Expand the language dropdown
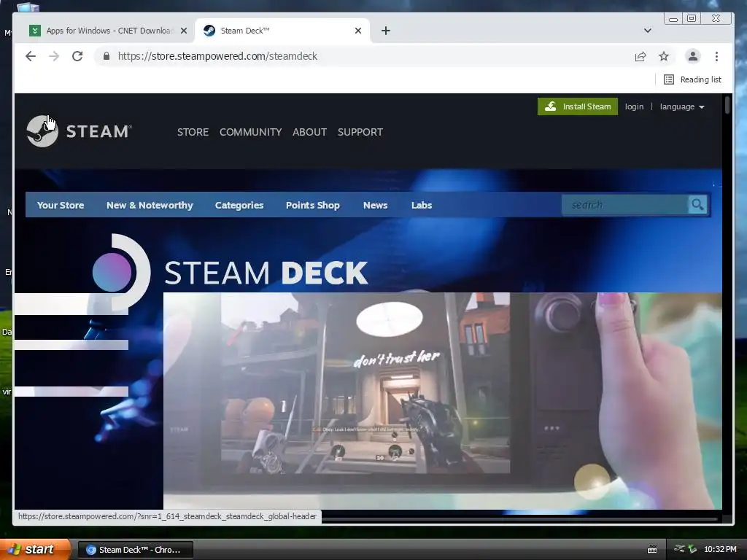The image size is (747, 560). (x=682, y=106)
